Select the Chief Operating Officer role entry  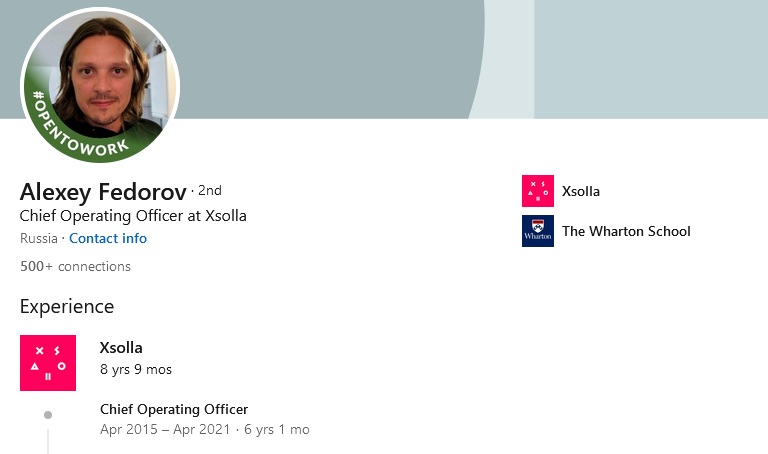pyautogui.click(x=174, y=409)
